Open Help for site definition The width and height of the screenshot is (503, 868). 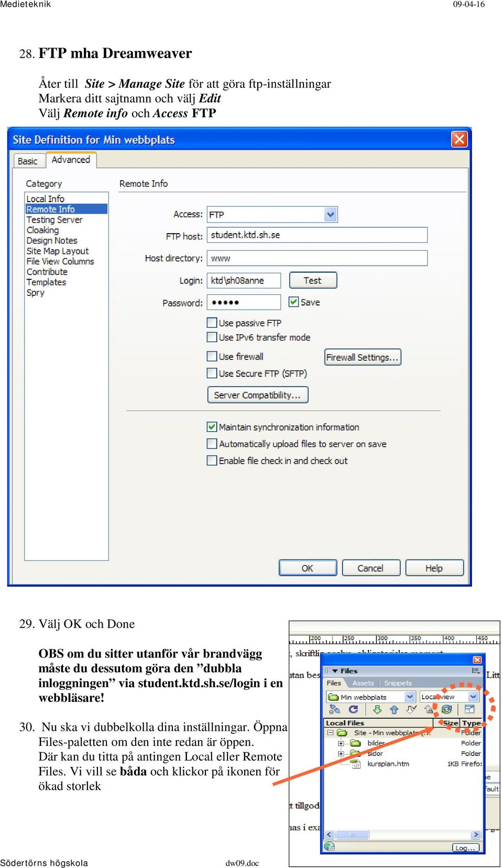click(434, 568)
